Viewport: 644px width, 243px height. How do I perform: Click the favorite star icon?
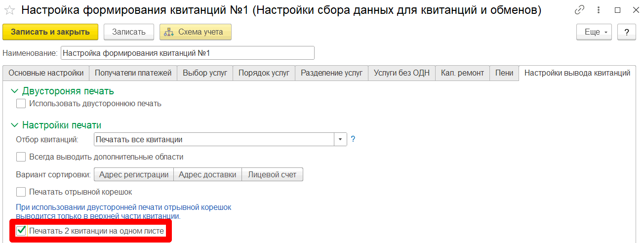9,10
